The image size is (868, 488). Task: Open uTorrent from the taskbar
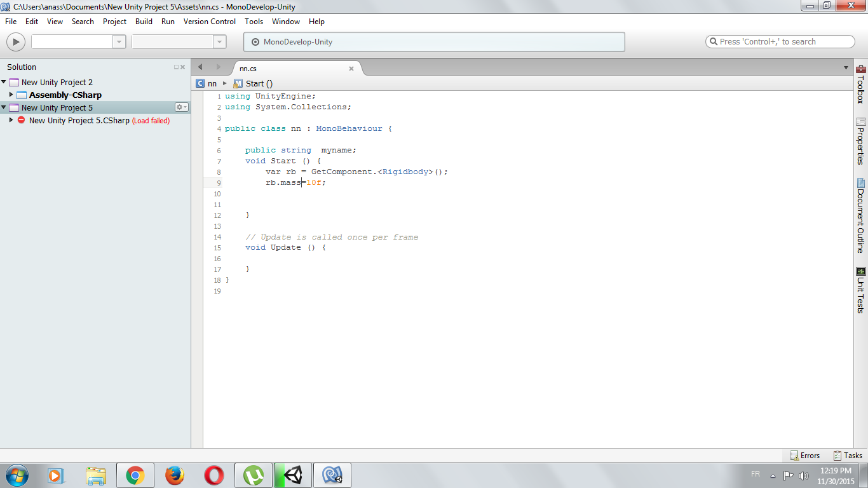pyautogui.click(x=254, y=475)
